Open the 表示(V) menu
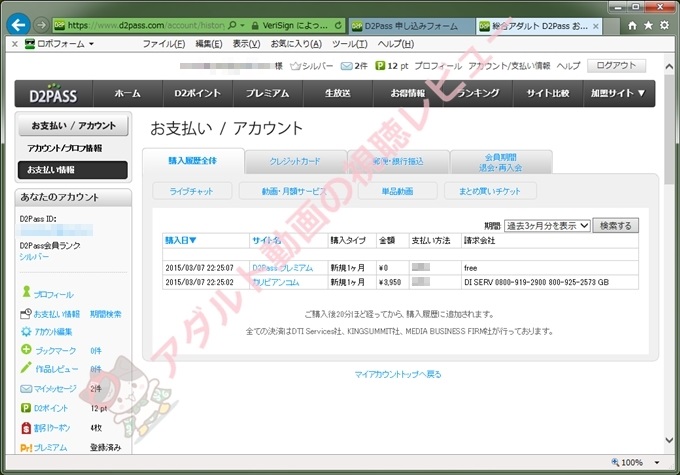Screen dimensions: 680x475 (246, 44)
